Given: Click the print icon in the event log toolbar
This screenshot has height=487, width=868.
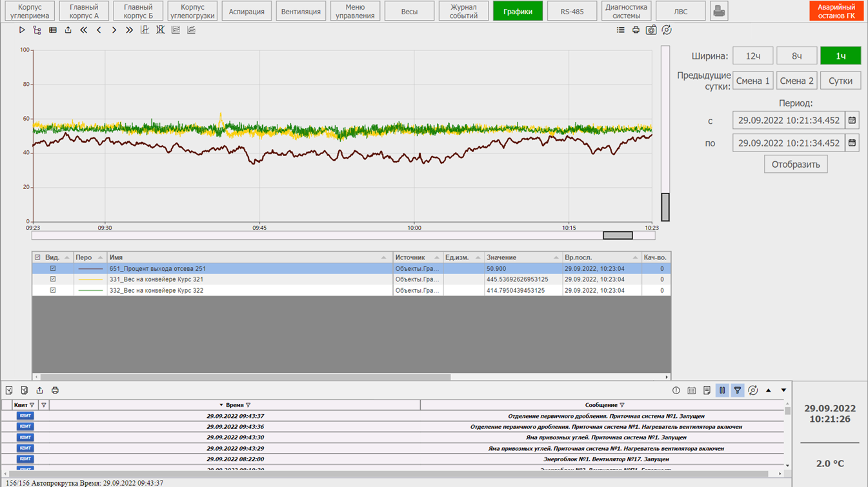Looking at the screenshot, I should point(55,390).
